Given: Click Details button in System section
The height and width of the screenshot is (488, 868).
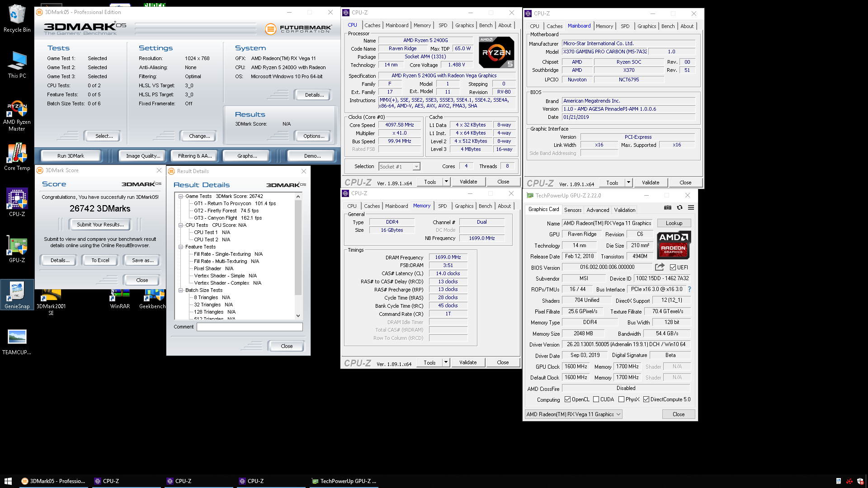Looking at the screenshot, I should [314, 95].
